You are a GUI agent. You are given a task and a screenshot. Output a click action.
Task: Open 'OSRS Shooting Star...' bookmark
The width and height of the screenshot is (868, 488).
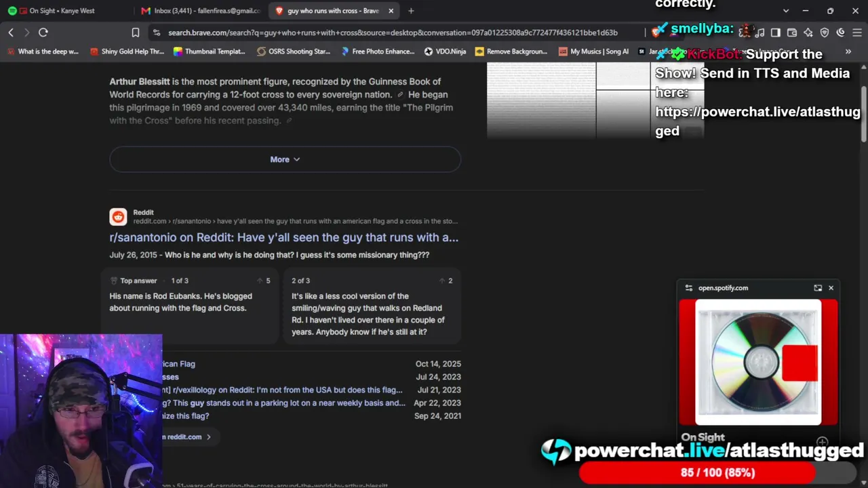click(294, 52)
